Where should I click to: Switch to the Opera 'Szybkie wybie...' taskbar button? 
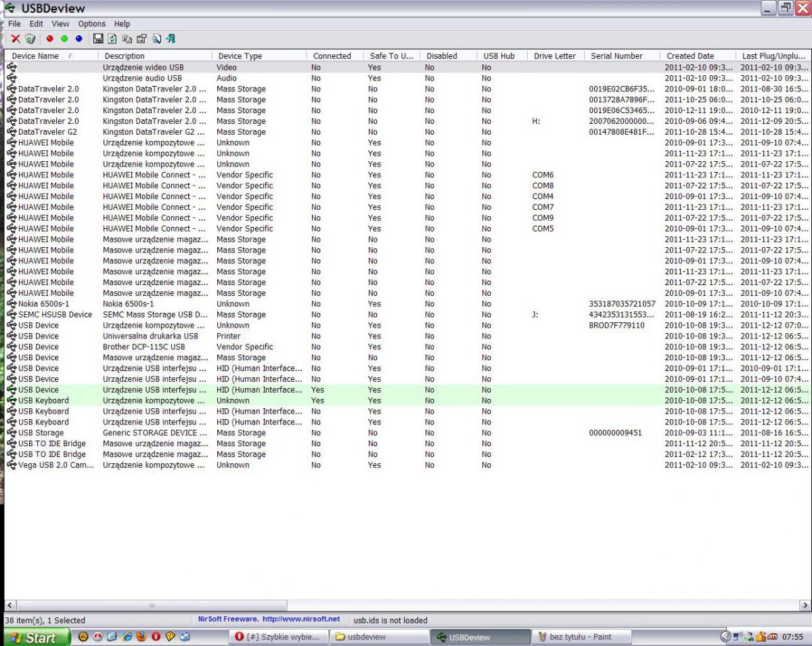click(278, 637)
